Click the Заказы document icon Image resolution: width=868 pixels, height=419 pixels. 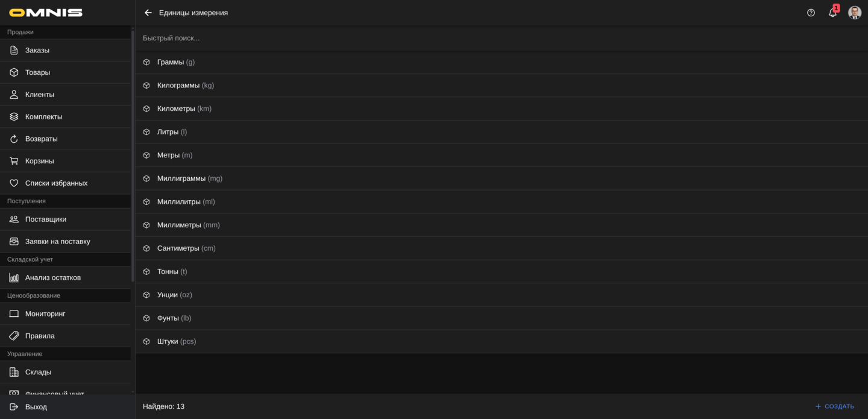[x=14, y=50]
